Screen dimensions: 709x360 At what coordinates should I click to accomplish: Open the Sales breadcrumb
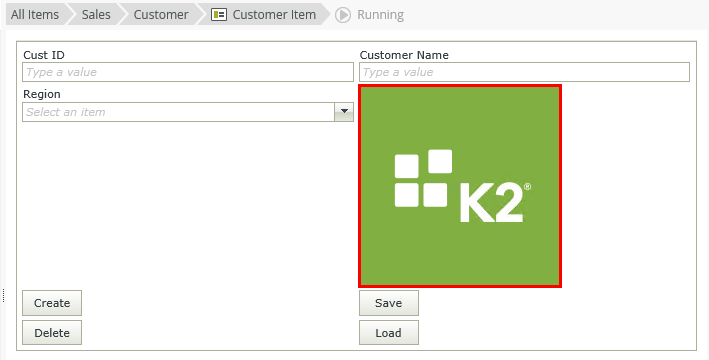(x=96, y=14)
